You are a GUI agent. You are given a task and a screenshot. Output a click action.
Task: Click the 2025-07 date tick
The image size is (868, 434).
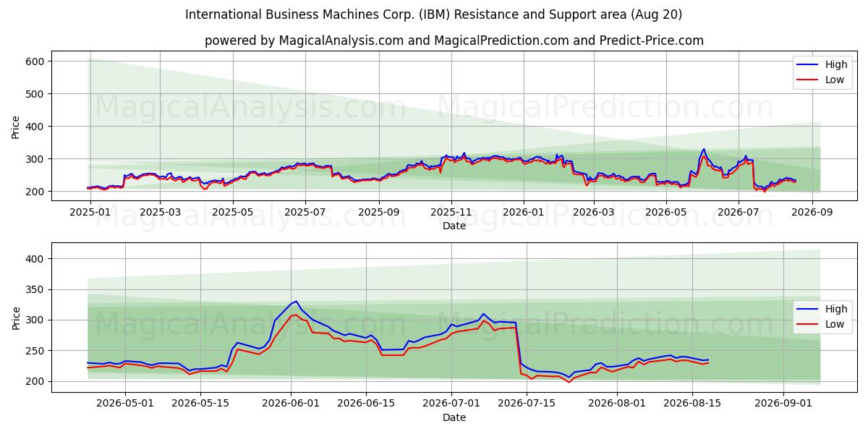[305, 212]
